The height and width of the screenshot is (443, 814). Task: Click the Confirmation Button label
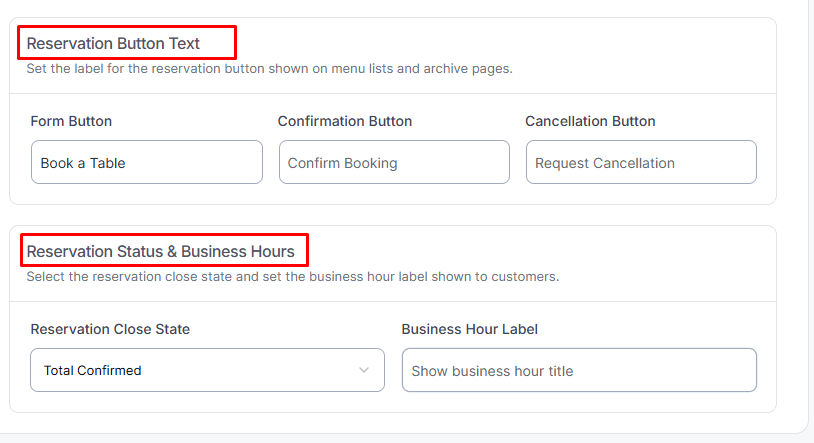pyautogui.click(x=345, y=121)
